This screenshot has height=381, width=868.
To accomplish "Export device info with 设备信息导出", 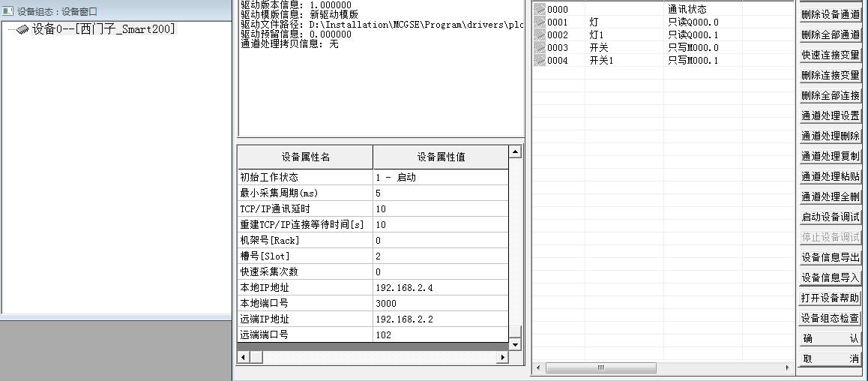I will coord(831,257).
